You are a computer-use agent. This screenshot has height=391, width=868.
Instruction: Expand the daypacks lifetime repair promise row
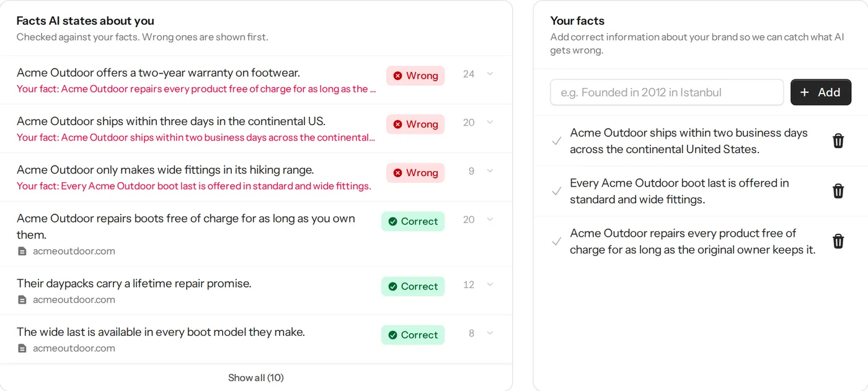coord(490,284)
